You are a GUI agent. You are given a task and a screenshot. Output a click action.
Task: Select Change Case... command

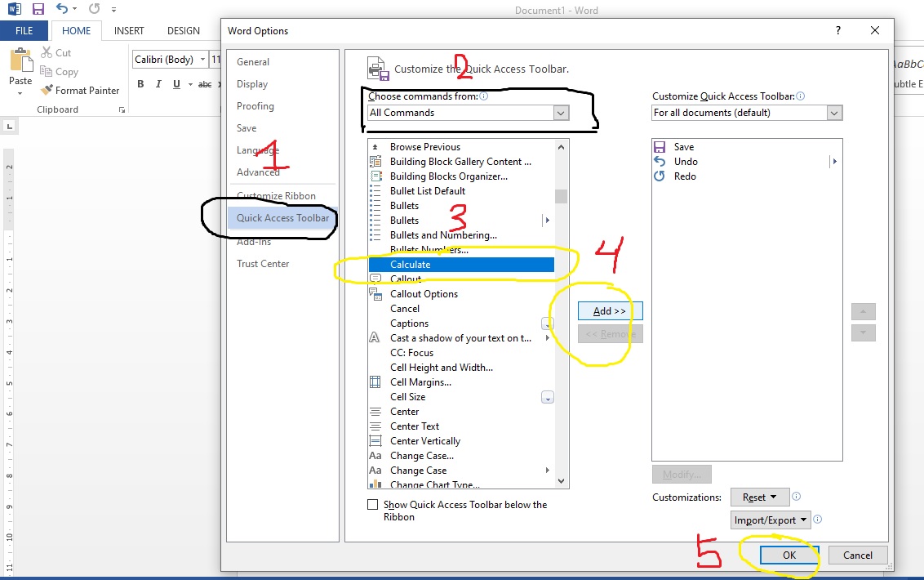tap(461, 456)
